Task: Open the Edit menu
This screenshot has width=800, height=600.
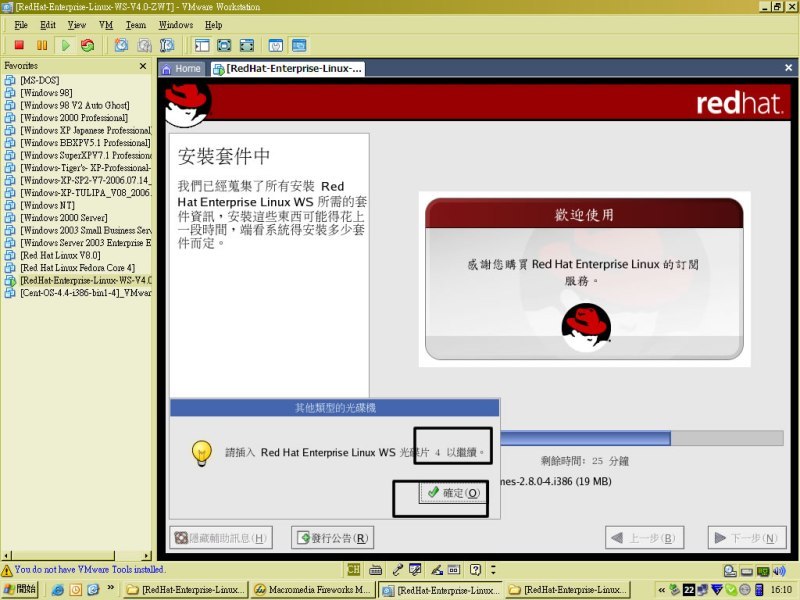Action: (48, 25)
